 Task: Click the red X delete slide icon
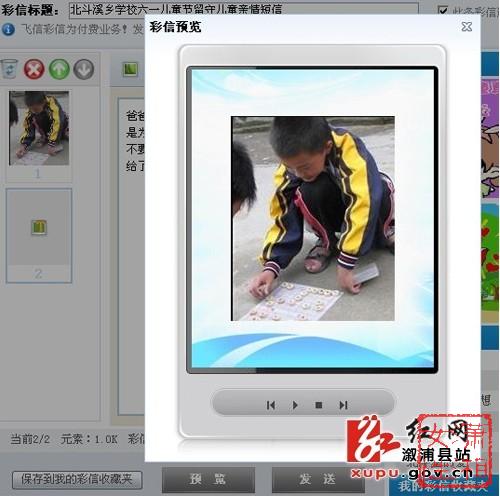click(34, 69)
